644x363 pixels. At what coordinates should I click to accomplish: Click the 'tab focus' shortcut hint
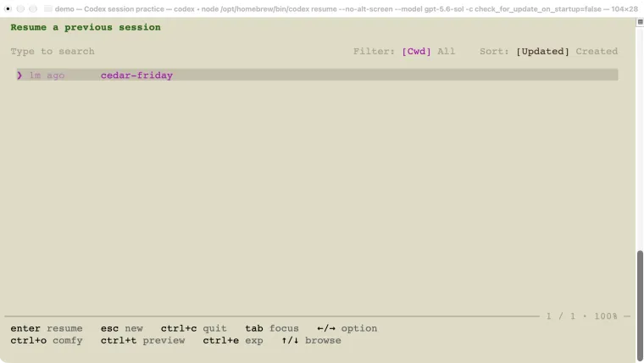[x=272, y=328]
